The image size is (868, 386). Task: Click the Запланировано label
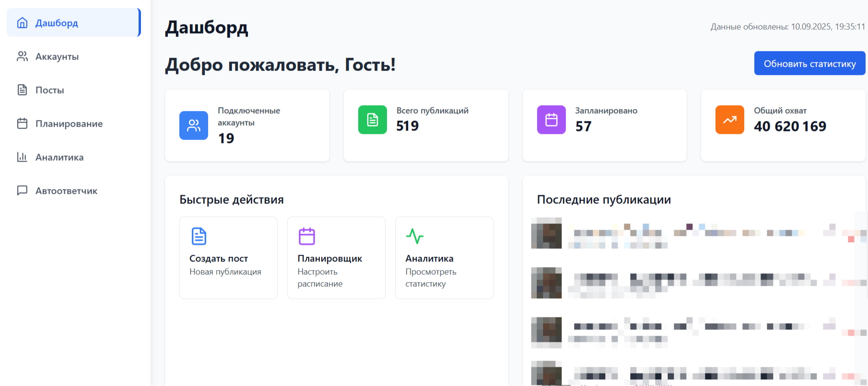coord(606,110)
